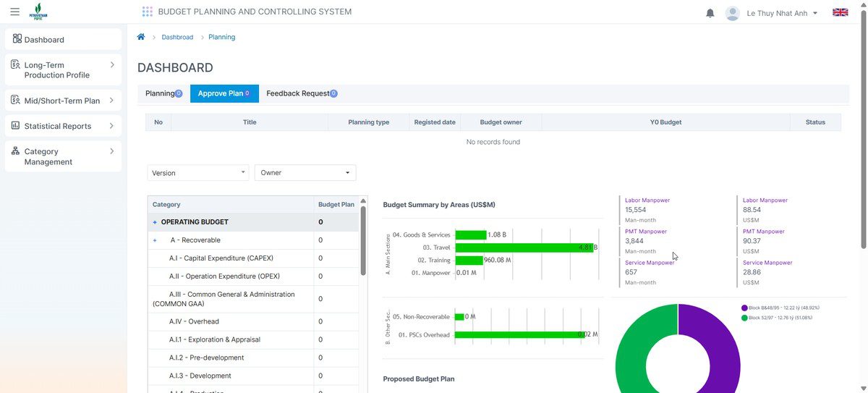Screen dimensions: 868x393
Task: Click purple Block B&48/95 legend swatch
Action: [x=744, y=308]
